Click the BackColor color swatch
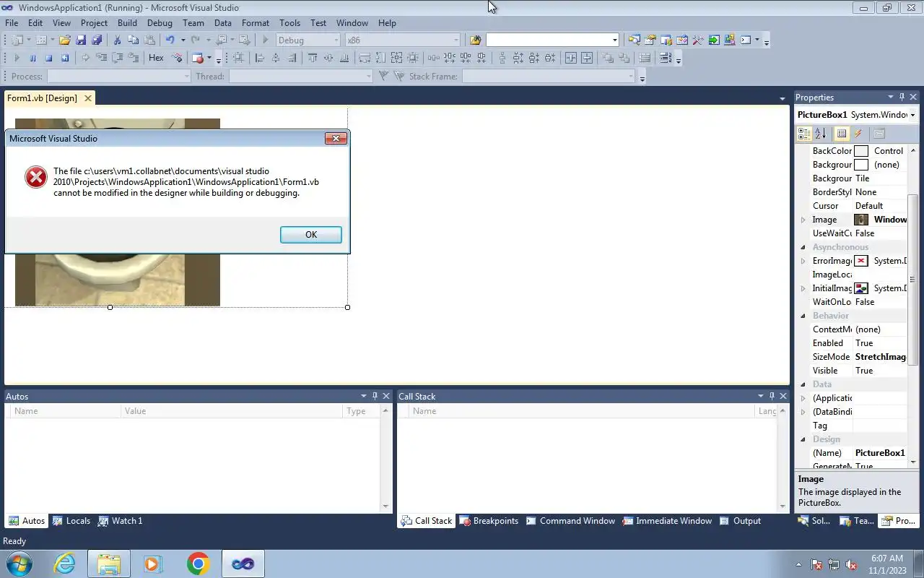924x578 pixels. [861, 151]
